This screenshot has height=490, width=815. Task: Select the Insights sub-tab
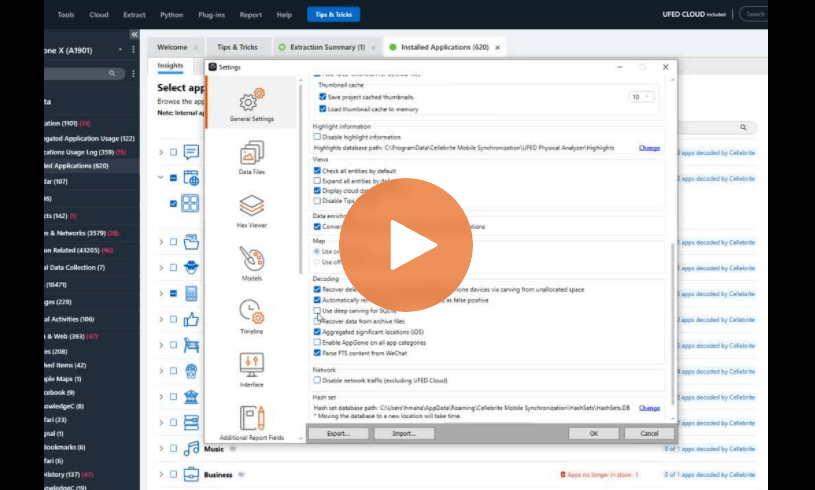point(170,65)
